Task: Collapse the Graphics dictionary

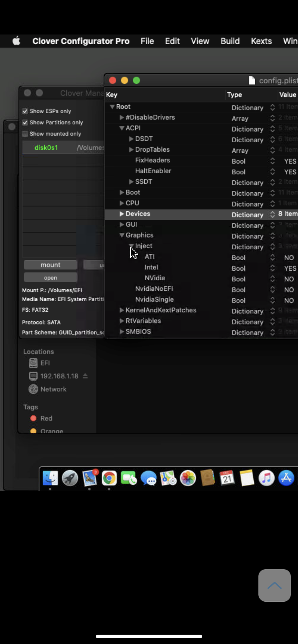Action: click(x=122, y=235)
